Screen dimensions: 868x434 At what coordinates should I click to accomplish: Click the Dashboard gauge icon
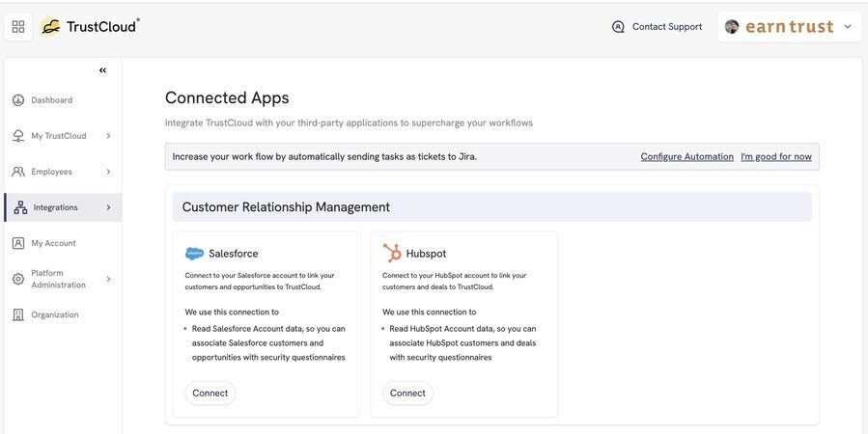coord(18,100)
